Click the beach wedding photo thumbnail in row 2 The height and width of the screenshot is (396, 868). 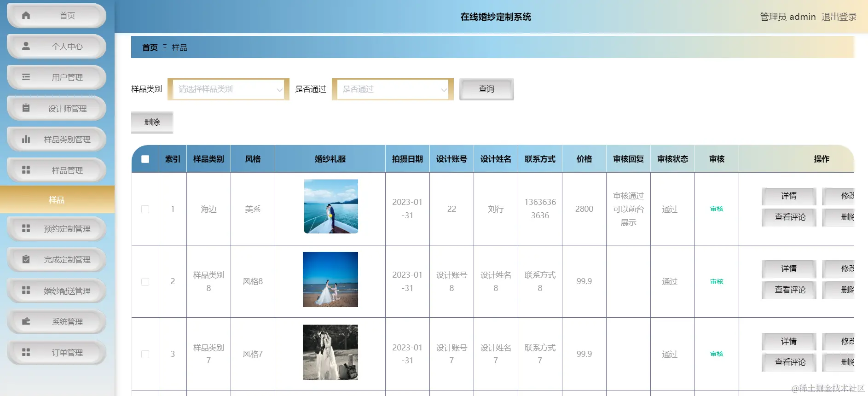click(330, 280)
